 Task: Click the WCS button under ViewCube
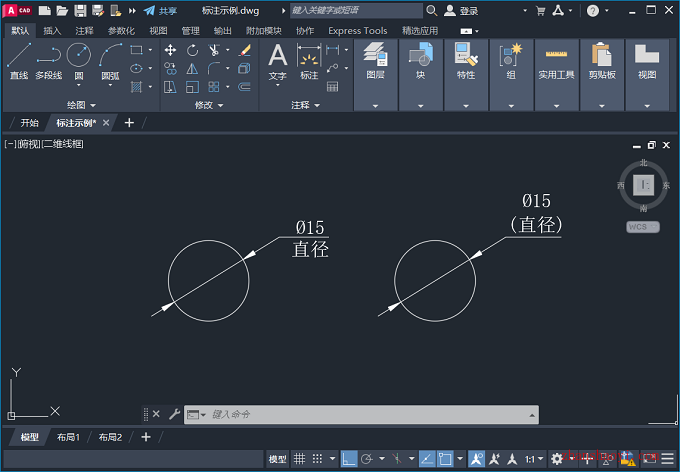coord(643,226)
